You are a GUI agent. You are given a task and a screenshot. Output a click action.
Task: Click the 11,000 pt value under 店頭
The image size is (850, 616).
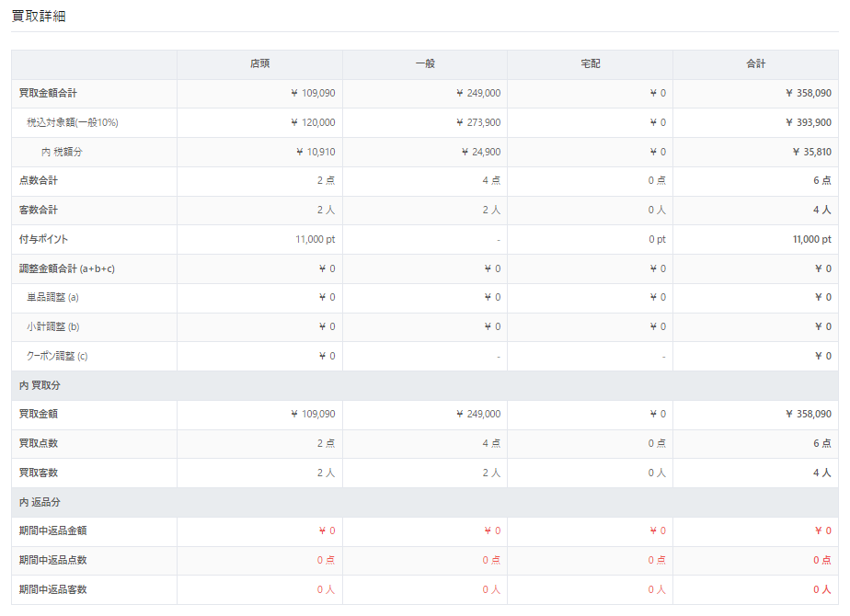[315, 239]
